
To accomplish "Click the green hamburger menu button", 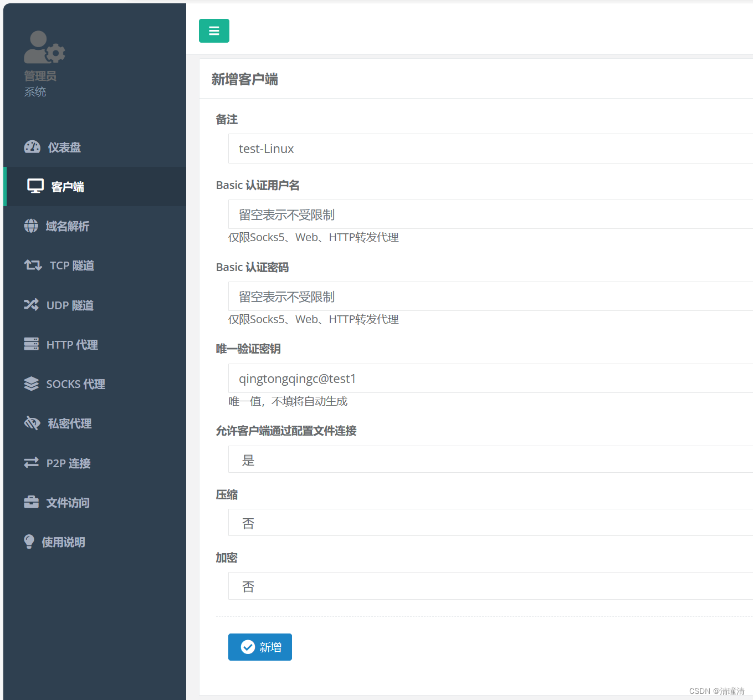I will click(x=214, y=31).
